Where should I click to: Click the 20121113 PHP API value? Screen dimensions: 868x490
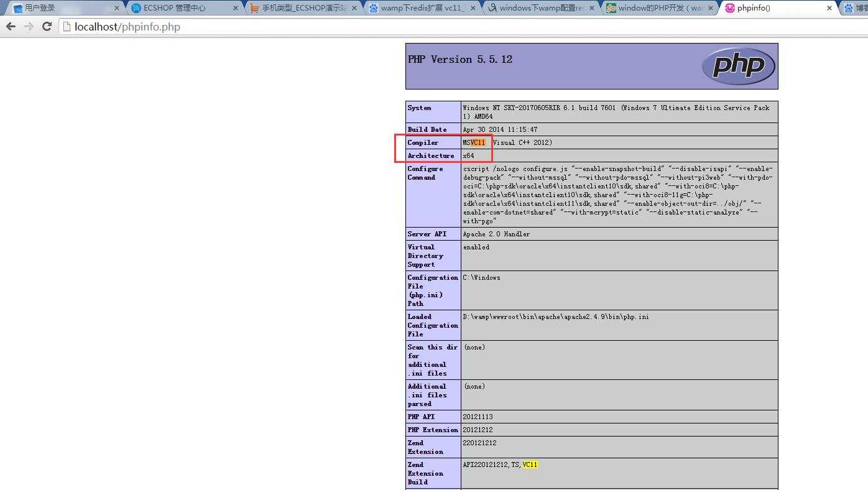tap(478, 417)
